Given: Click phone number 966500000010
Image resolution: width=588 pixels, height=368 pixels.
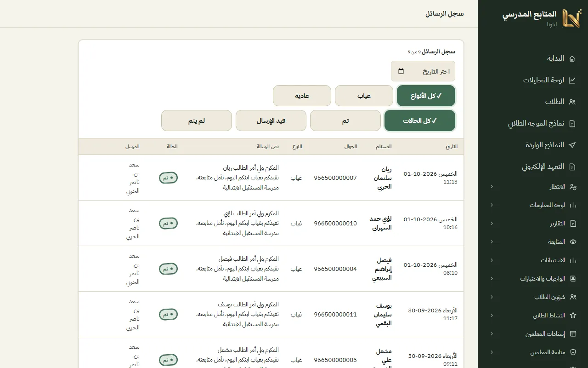Looking at the screenshot, I should click(335, 224).
